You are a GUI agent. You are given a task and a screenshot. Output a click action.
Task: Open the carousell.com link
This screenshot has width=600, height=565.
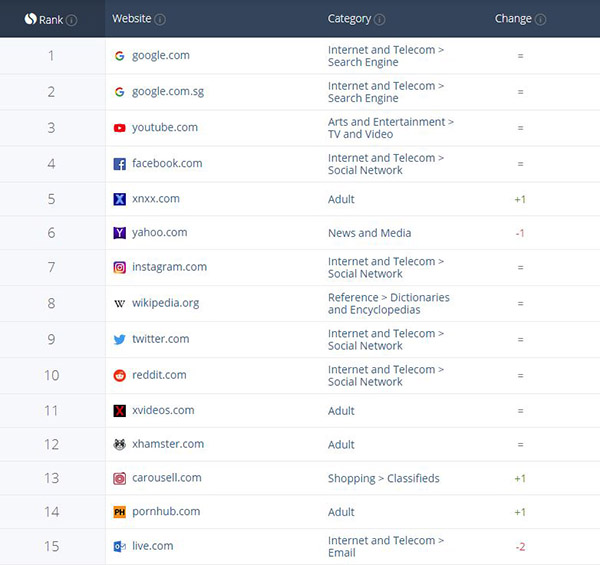[167, 478]
